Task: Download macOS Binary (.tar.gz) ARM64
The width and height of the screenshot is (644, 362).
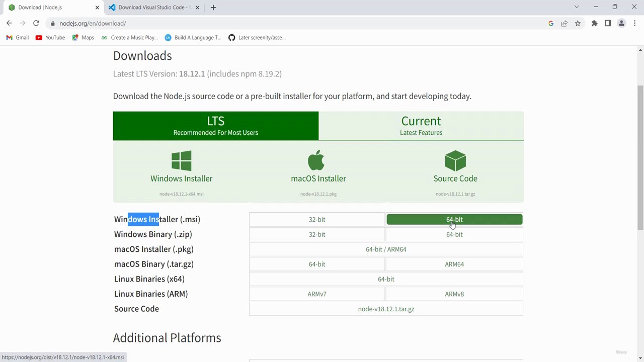Action: tap(454, 264)
